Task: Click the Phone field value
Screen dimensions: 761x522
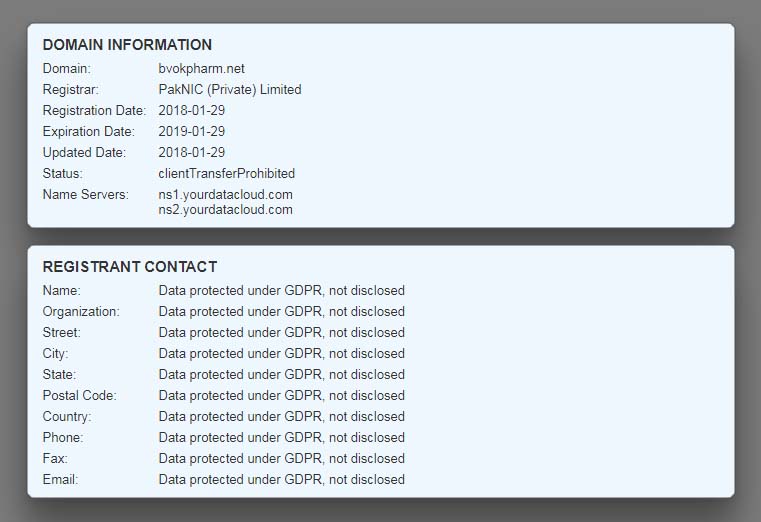Action: pos(281,438)
